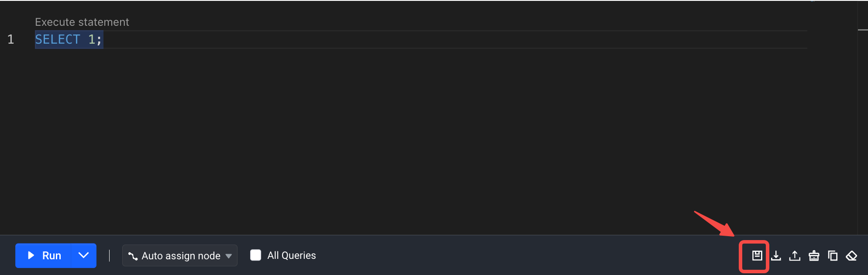Enable the All Queries checkbox
The image size is (868, 275).
[255, 255]
